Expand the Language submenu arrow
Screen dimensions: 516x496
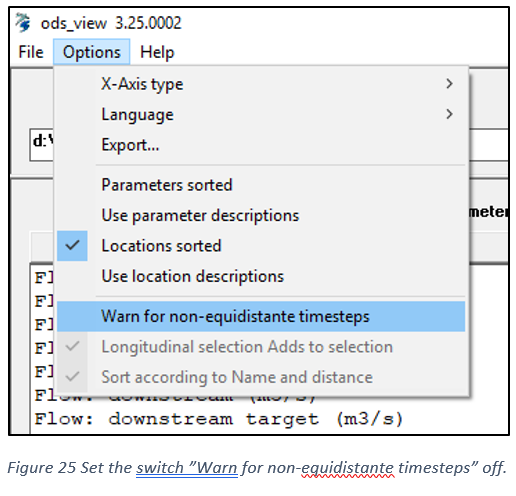point(449,114)
